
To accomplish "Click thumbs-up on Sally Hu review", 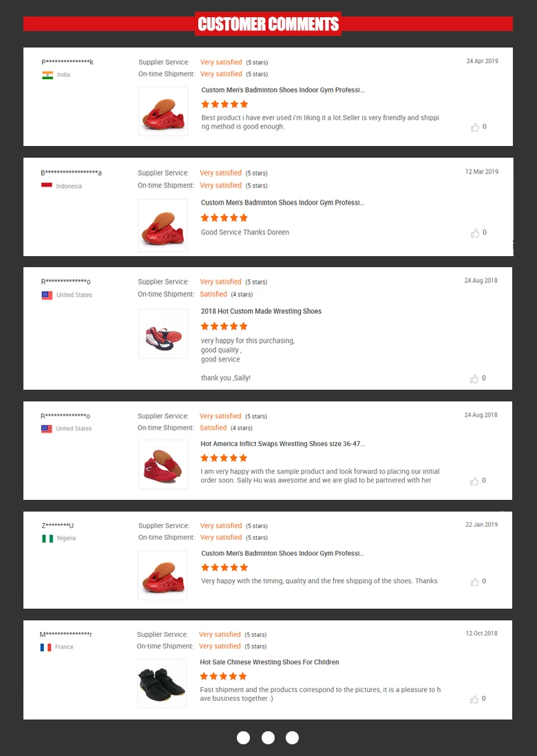I will (x=474, y=481).
